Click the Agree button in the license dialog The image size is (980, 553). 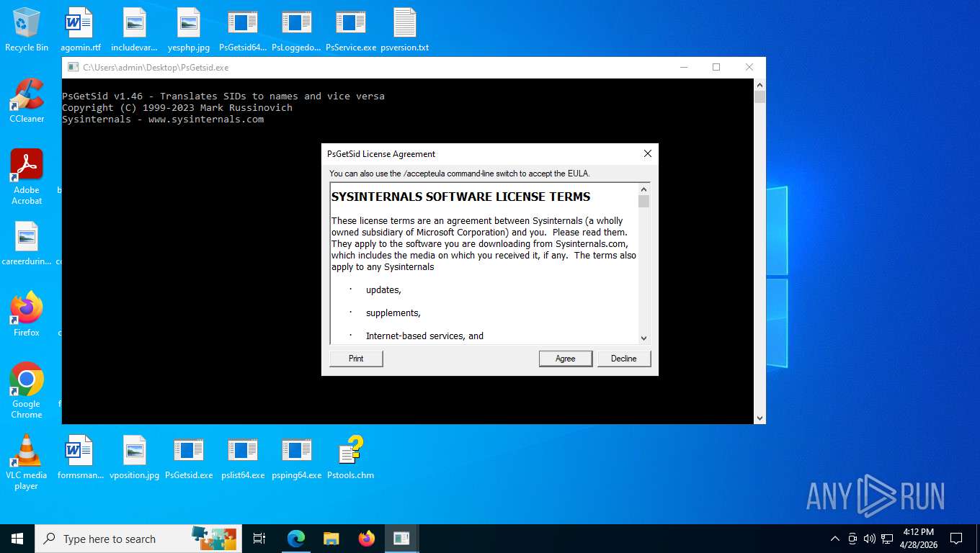pos(566,359)
